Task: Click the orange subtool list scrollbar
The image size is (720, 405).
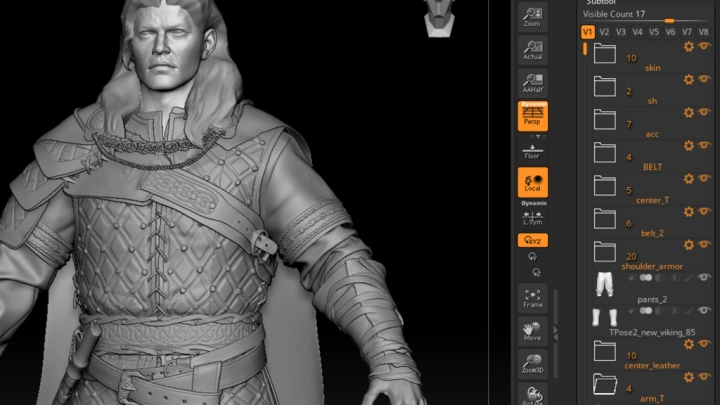Action: pos(585,49)
